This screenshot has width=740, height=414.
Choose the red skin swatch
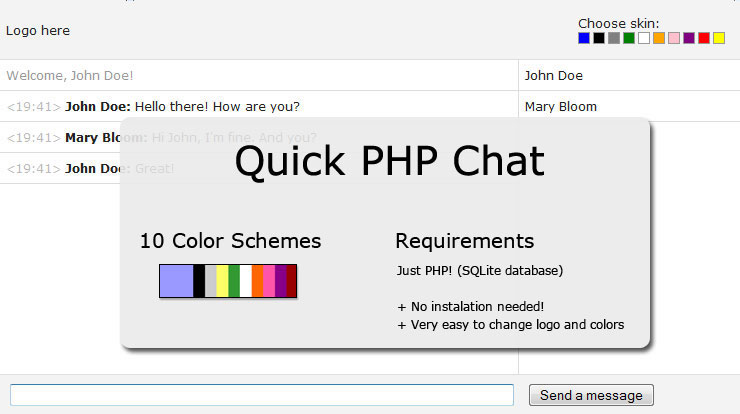pyautogui.click(x=704, y=38)
